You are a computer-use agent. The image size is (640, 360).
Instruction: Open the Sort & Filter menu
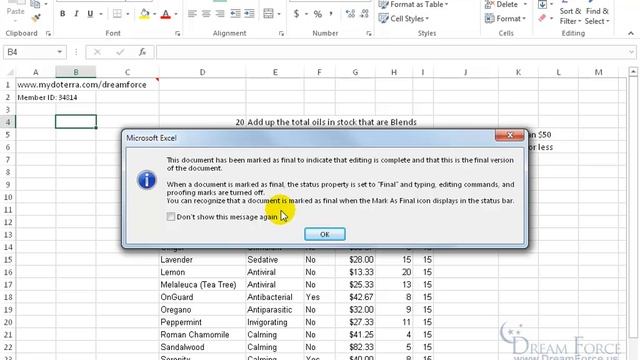[x=570, y=16]
